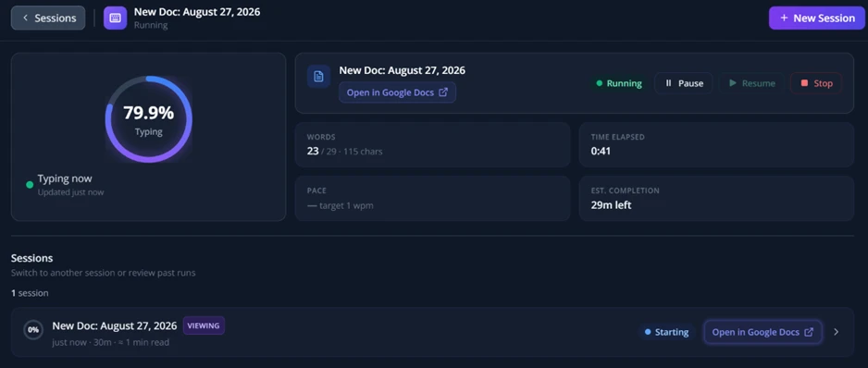This screenshot has width=868, height=368.
Task: Go back to the Sessions list
Action: coord(48,18)
